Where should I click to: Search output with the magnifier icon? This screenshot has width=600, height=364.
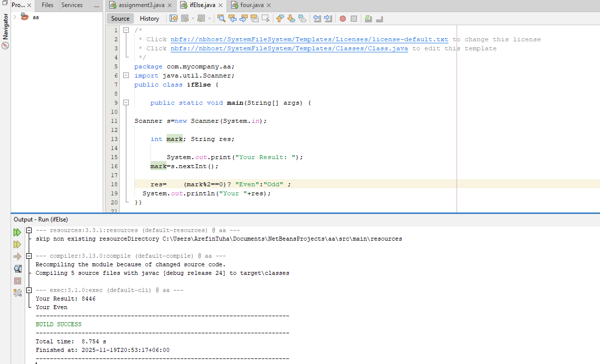tap(17, 268)
